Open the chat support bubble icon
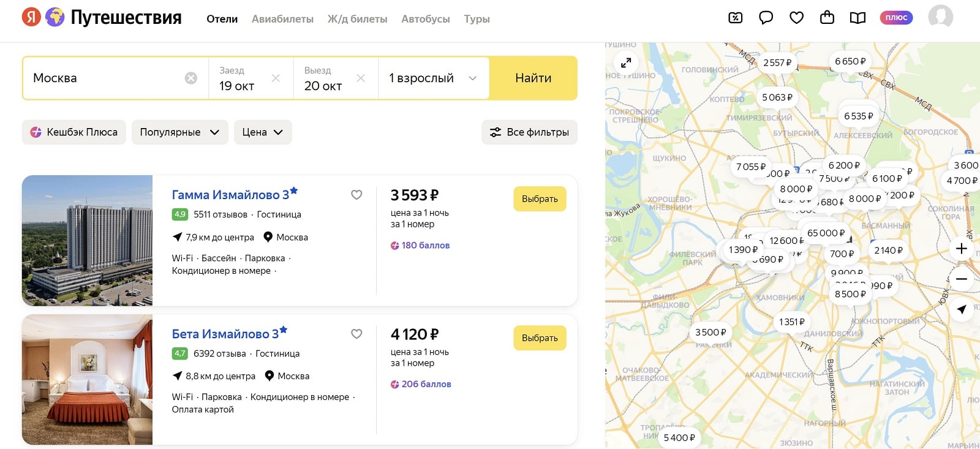980x449 pixels. click(x=766, y=18)
